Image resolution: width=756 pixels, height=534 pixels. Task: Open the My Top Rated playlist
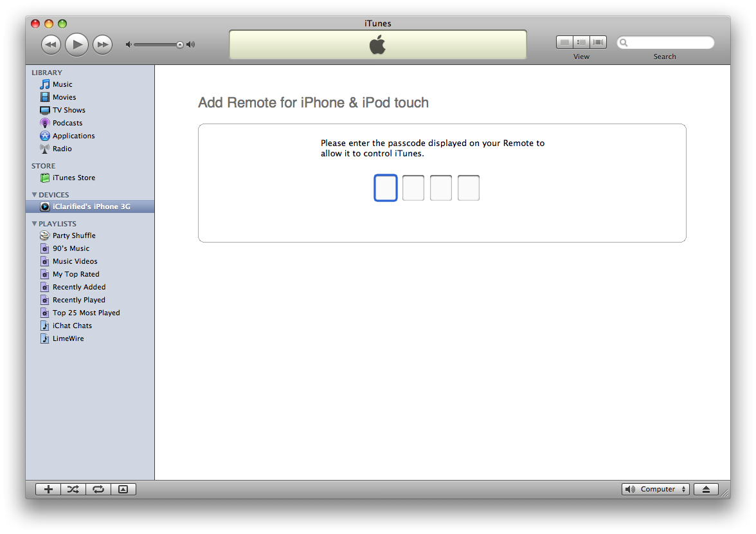[90, 274]
